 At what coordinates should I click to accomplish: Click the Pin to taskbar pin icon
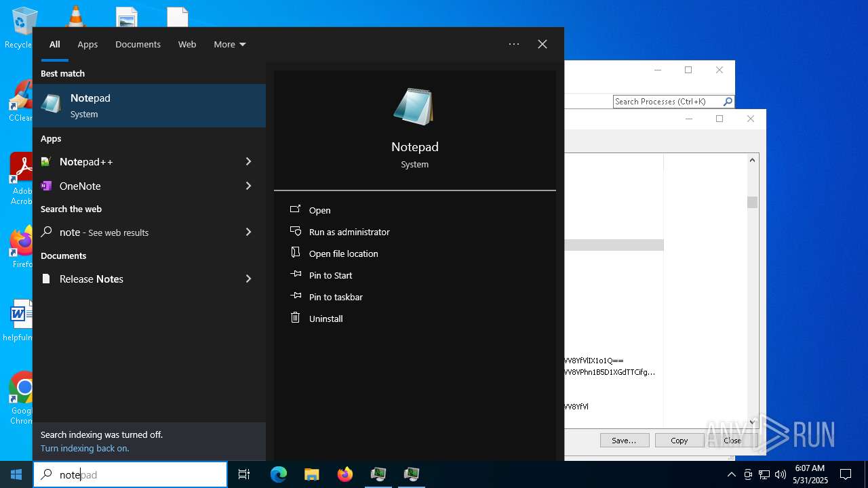295,296
